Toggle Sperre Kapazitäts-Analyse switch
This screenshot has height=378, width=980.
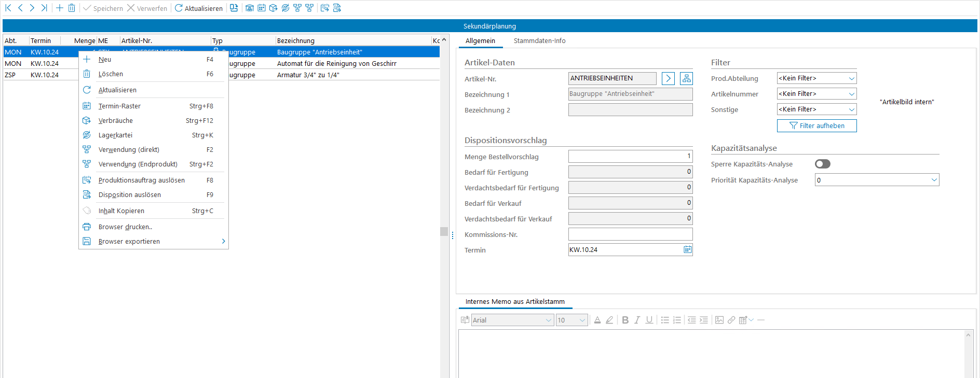pos(822,164)
